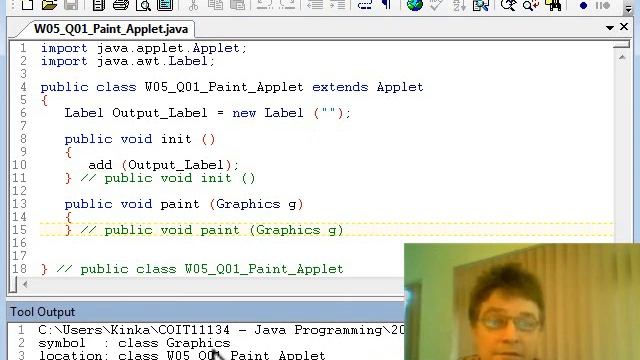Click the opening brace on line 9

(68, 152)
